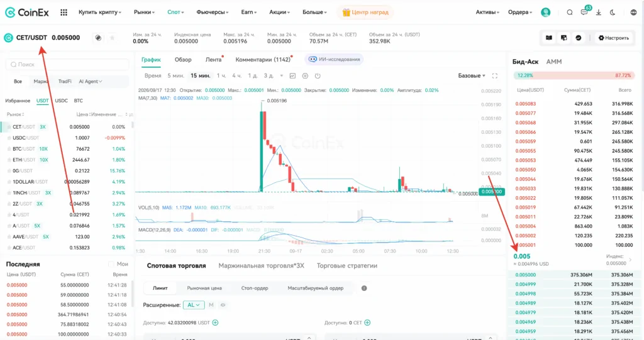Viewport: 644px width, 340px height.
Task: Switch to the AMM tab
Action: pyautogui.click(x=553, y=62)
